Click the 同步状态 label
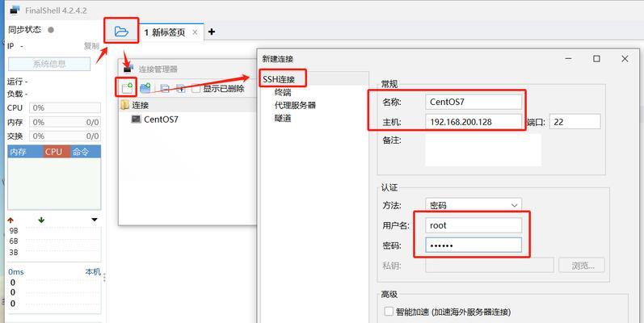The height and width of the screenshot is (323, 644). (24, 30)
